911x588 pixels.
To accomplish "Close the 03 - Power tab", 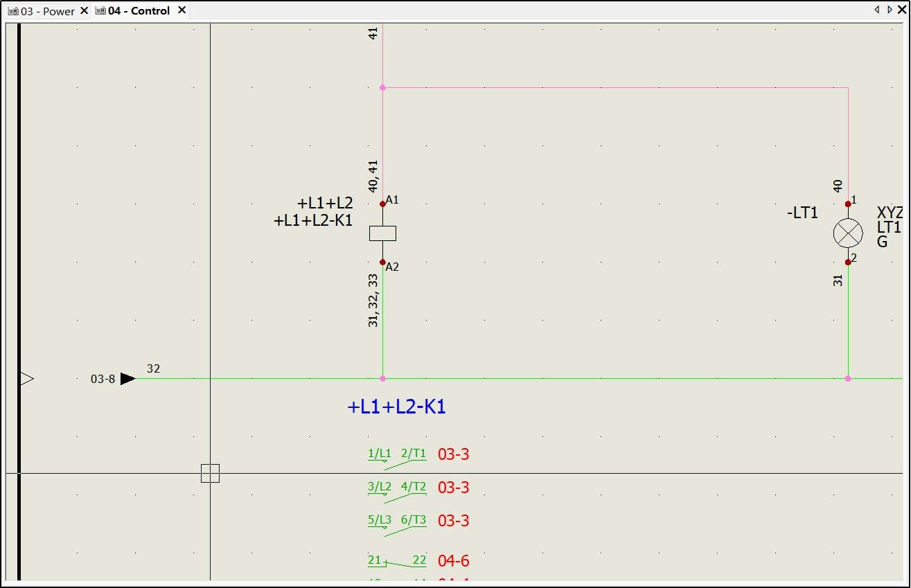I will [x=84, y=10].
